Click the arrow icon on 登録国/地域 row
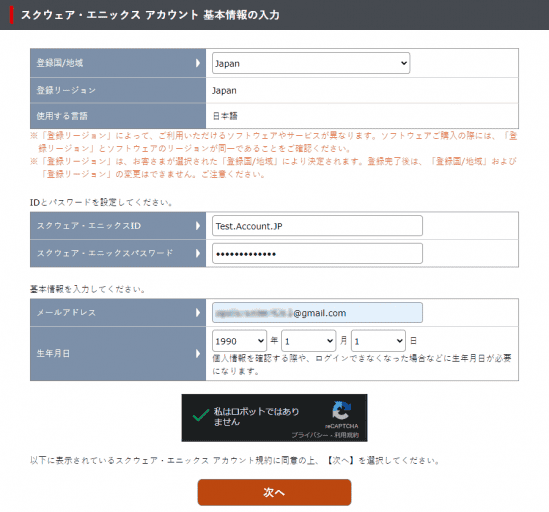Screen dimensions: 549x512 coord(198,63)
